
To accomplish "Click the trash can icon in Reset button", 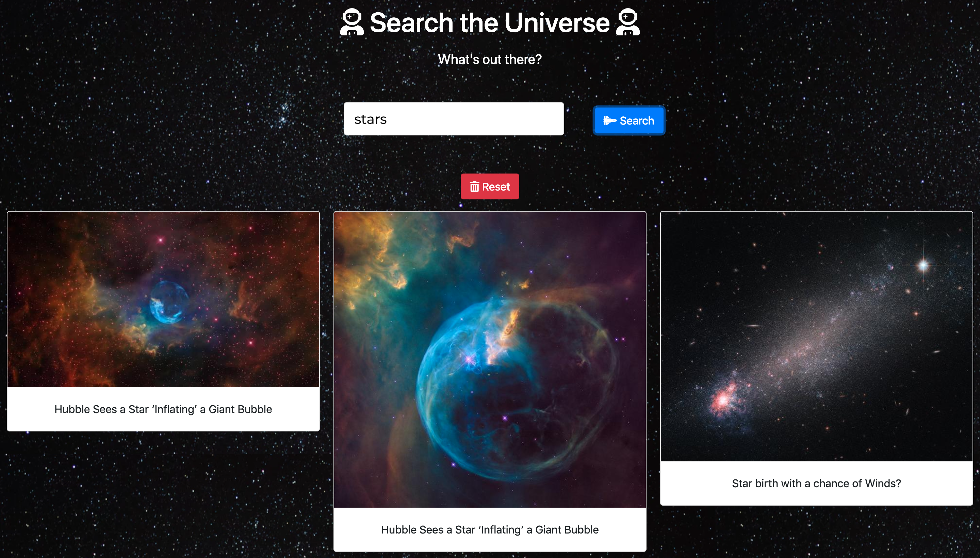I will [x=474, y=187].
